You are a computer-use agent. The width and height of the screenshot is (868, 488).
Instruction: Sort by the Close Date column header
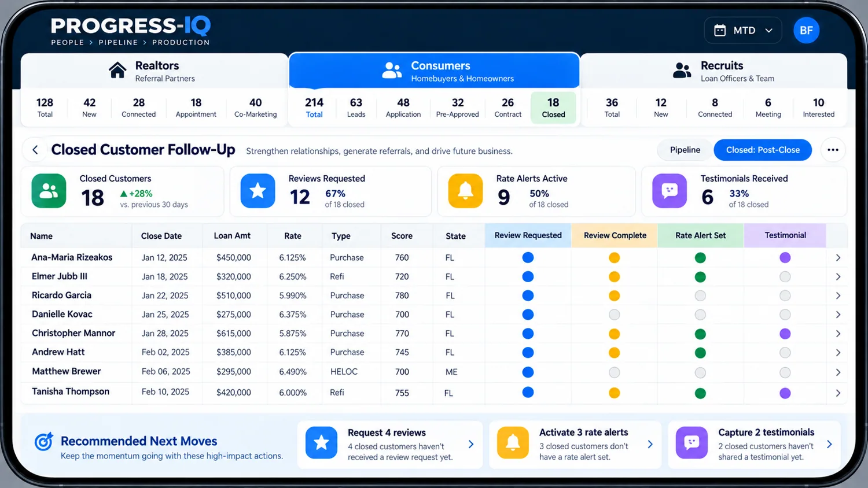click(x=161, y=236)
